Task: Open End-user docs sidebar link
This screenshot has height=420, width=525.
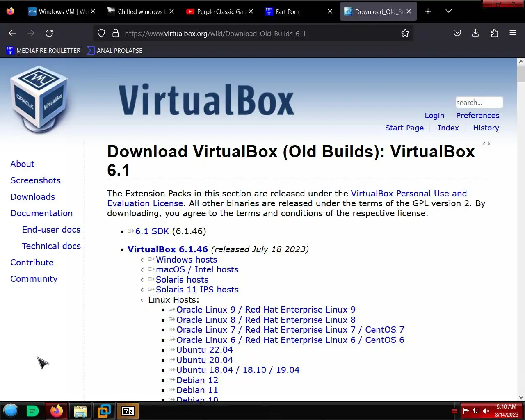Action: click(x=51, y=230)
